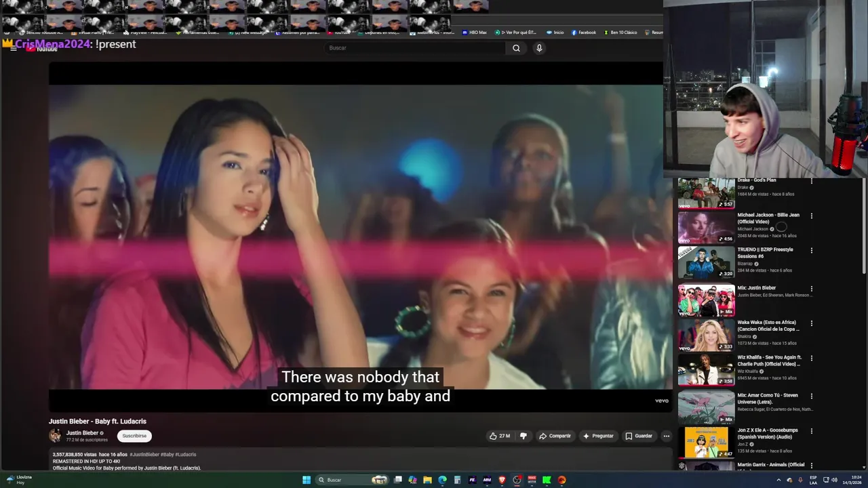This screenshot has height=488, width=868.
Task: Share the video using Compartir
Action: coord(555,436)
